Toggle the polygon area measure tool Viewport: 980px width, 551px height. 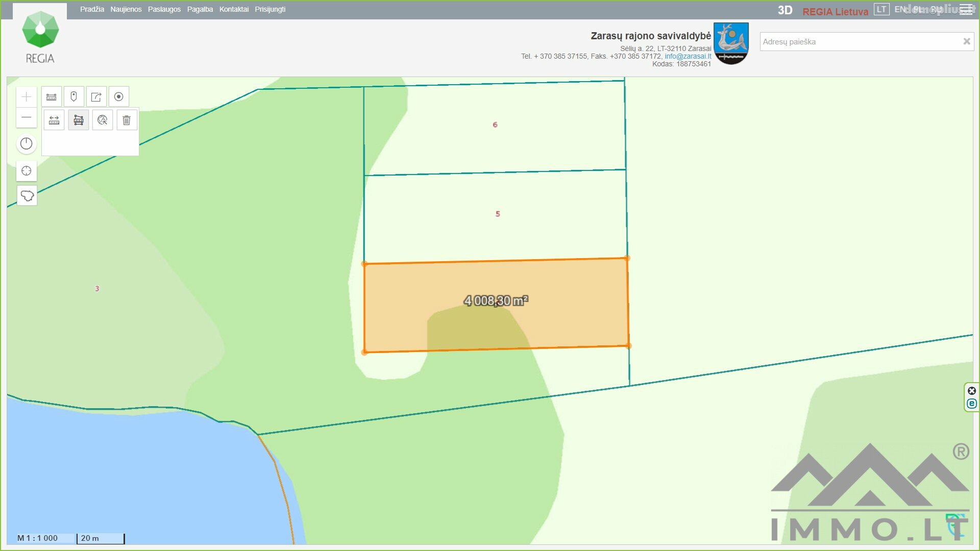(79, 120)
